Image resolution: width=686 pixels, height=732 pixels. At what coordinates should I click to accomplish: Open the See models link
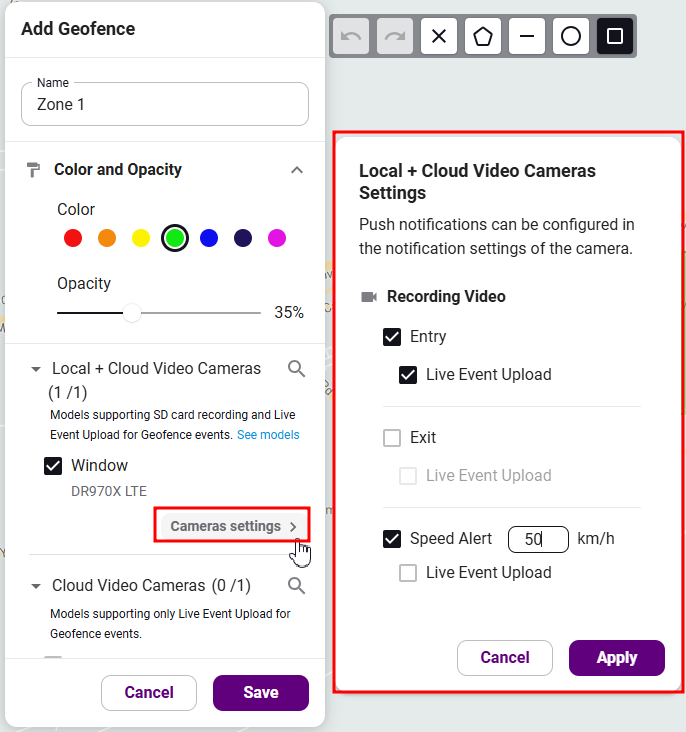pyautogui.click(x=268, y=435)
